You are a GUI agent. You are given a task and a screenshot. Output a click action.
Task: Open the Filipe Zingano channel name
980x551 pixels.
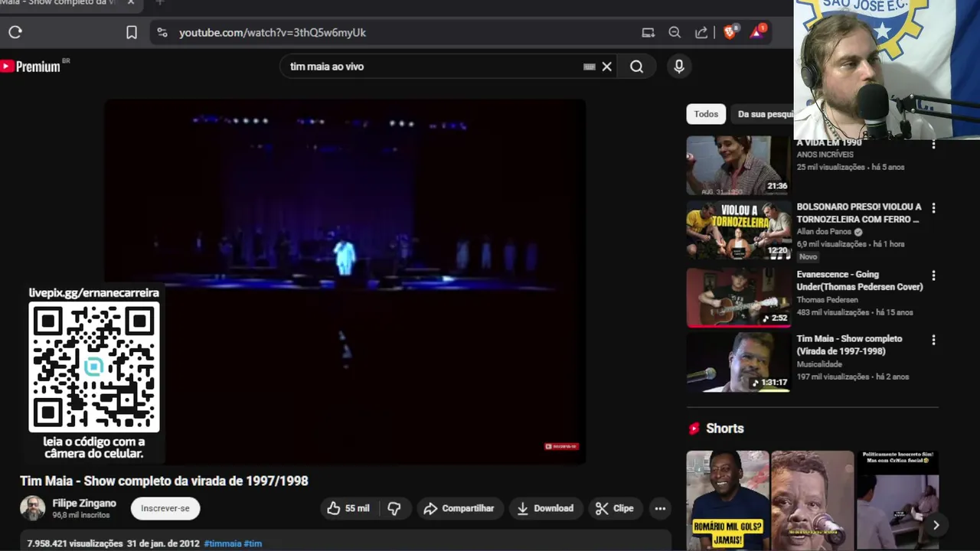tap(84, 504)
